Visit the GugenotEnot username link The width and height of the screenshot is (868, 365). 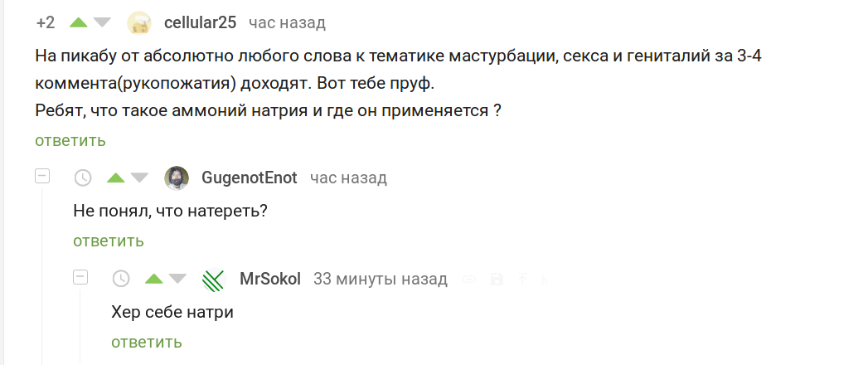coord(250,178)
